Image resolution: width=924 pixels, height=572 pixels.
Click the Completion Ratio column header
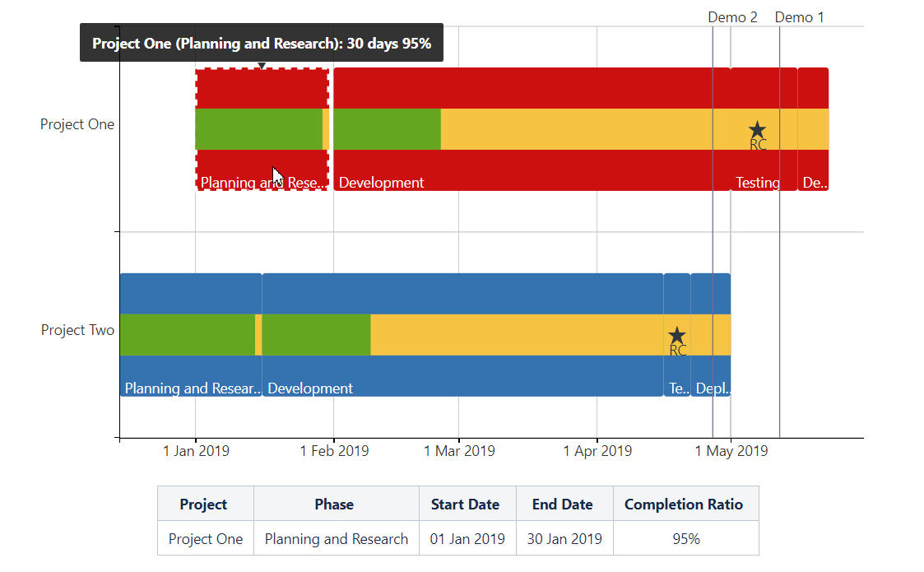[x=683, y=505]
